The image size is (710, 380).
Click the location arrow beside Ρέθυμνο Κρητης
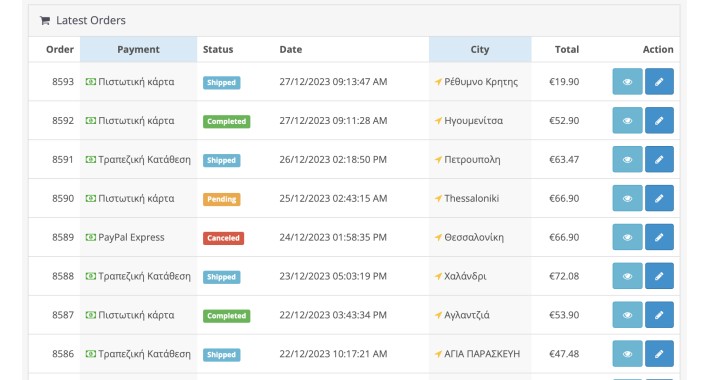(x=438, y=82)
